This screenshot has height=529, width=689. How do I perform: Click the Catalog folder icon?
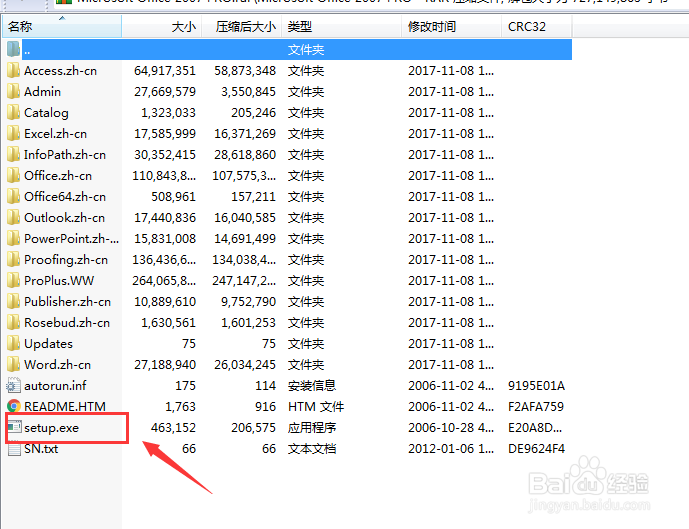tap(14, 112)
